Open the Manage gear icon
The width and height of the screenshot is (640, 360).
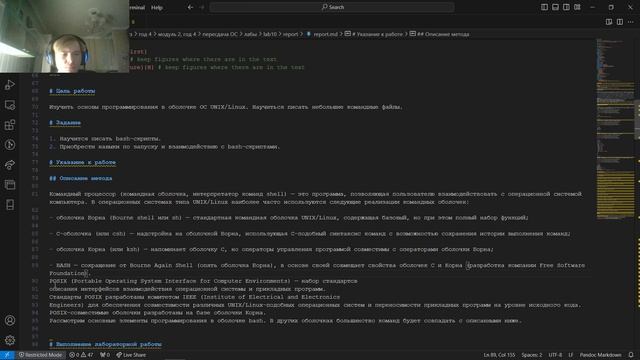point(10,340)
